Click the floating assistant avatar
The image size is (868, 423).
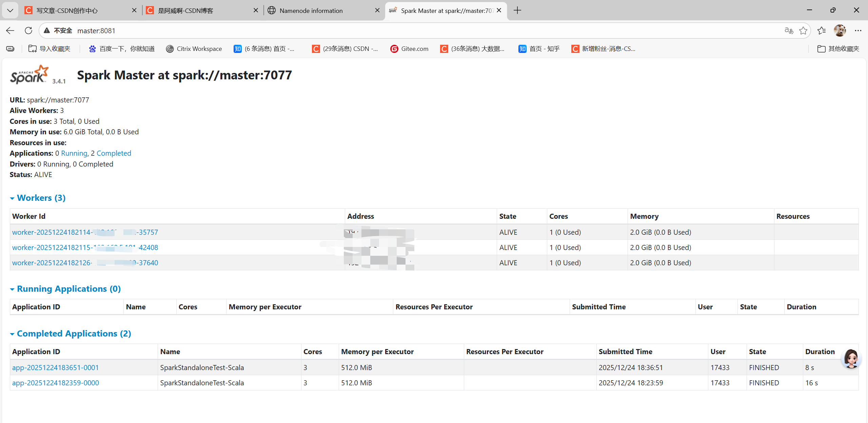point(851,358)
